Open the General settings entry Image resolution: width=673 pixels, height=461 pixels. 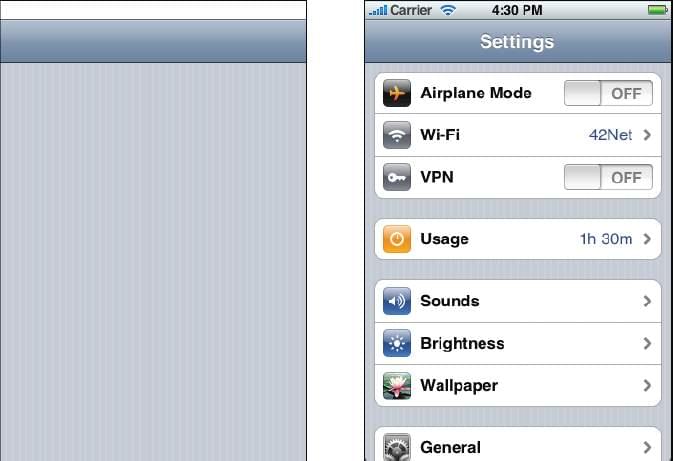(x=518, y=444)
